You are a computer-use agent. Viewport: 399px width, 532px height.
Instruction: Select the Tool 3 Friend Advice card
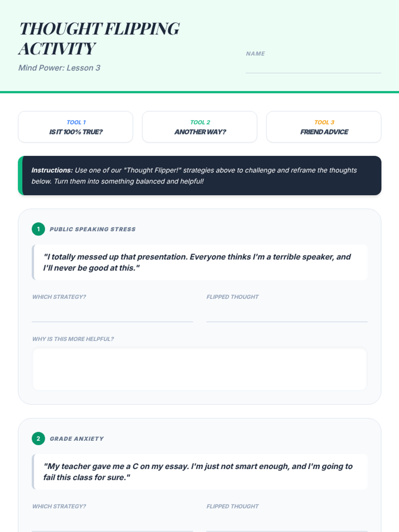click(324, 127)
